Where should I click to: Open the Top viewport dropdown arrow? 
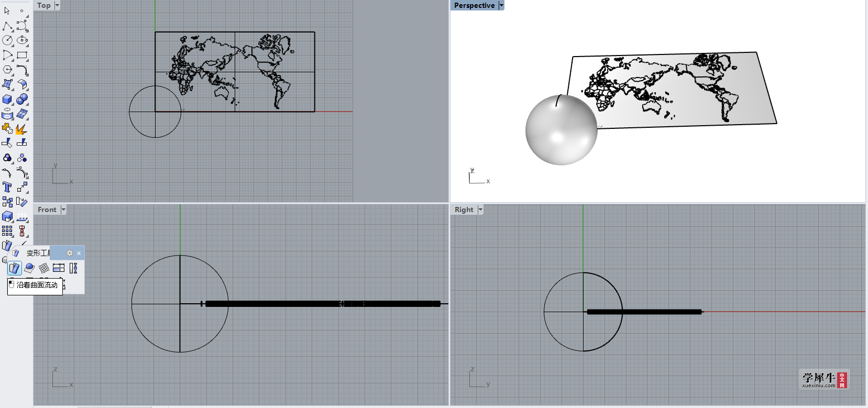tap(57, 5)
